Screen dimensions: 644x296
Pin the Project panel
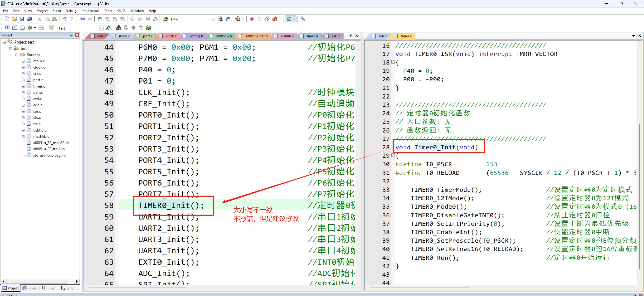pos(71,35)
